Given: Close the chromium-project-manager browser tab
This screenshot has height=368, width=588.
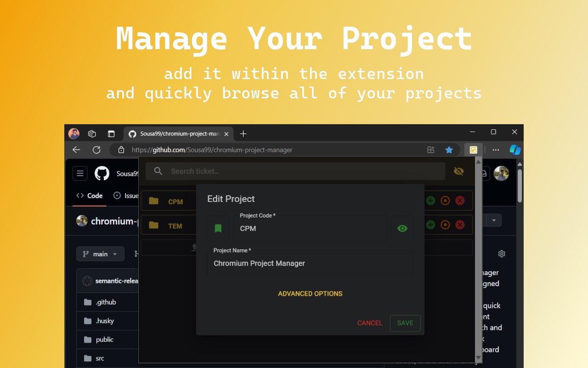Looking at the screenshot, I should (x=226, y=134).
